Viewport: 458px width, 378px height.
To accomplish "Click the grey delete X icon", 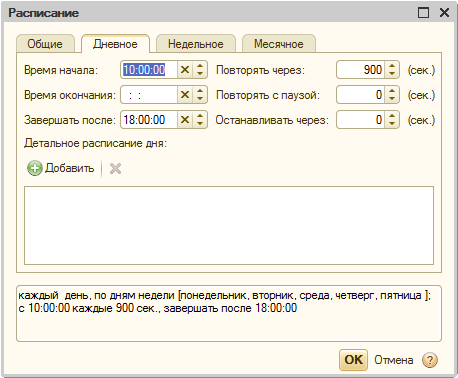I will pyautogui.click(x=115, y=169).
